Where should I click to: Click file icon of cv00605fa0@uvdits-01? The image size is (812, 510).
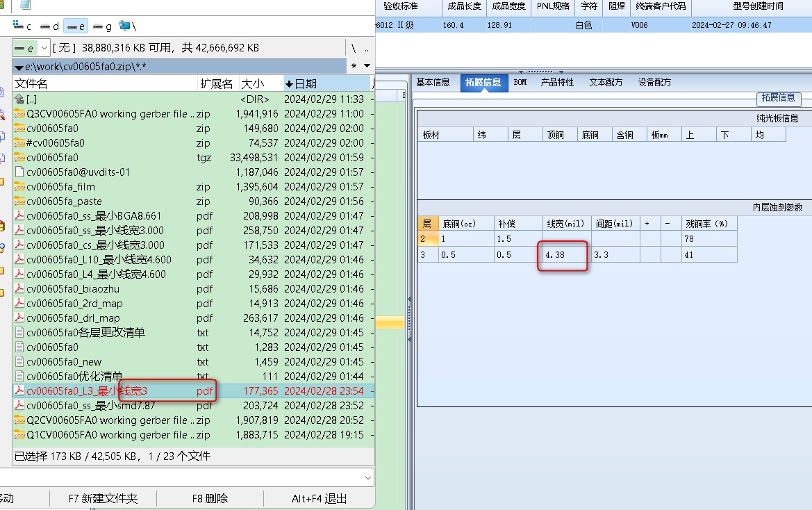click(19, 172)
